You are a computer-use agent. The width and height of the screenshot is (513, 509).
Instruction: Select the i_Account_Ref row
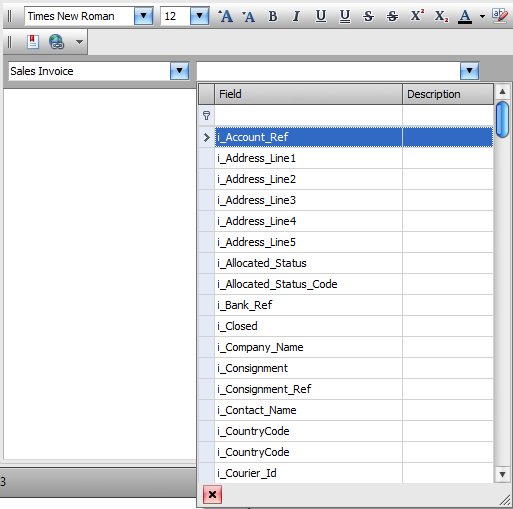[x=354, y=137]
